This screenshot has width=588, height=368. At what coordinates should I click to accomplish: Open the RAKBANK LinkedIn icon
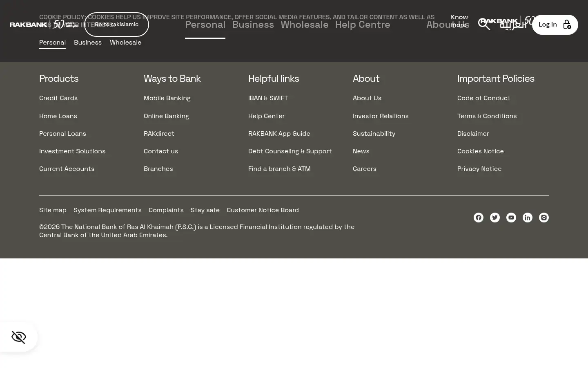(x=528, y=218)
